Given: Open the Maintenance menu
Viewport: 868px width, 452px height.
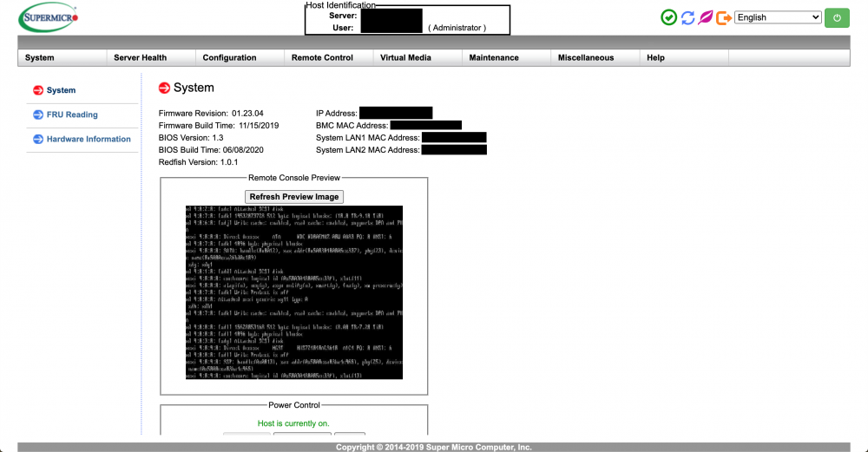Looking at the screenshot, I should (507, 57).
